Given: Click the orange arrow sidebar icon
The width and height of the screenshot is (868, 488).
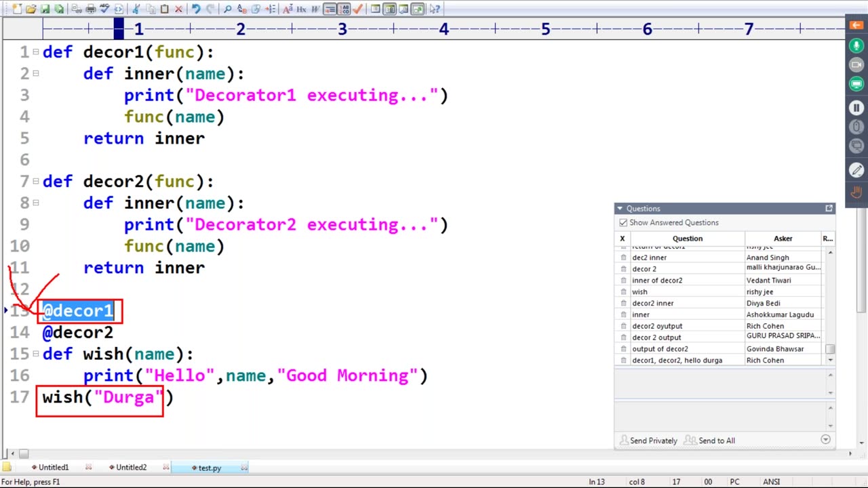Looking at the screenshot, I should click(856, 25).
